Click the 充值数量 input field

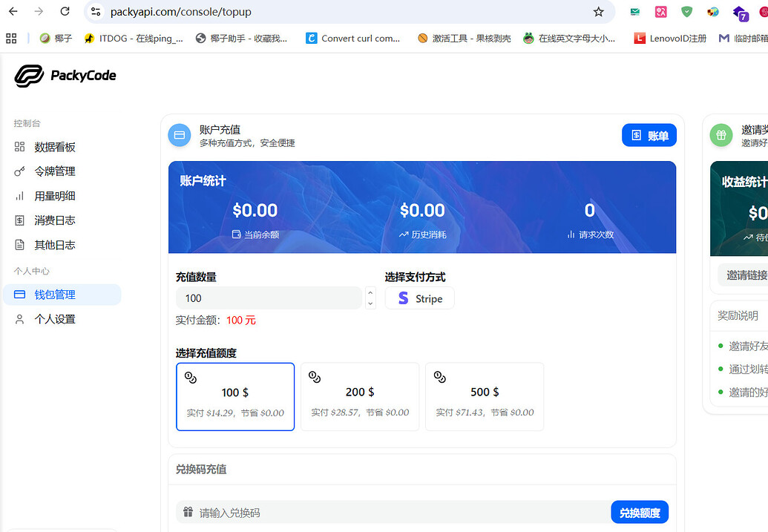269,298
